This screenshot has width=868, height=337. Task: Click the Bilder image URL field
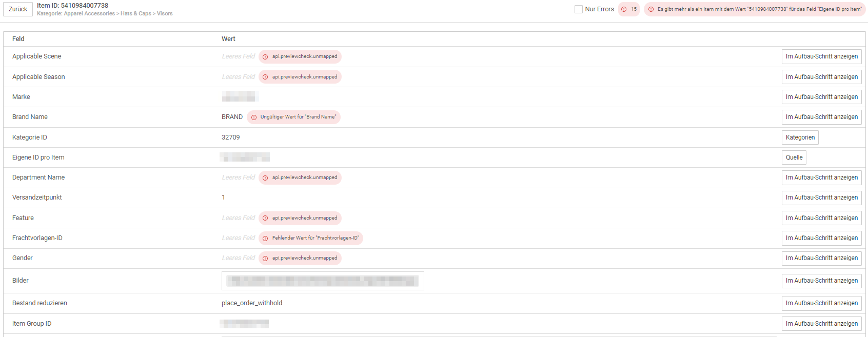323,281
